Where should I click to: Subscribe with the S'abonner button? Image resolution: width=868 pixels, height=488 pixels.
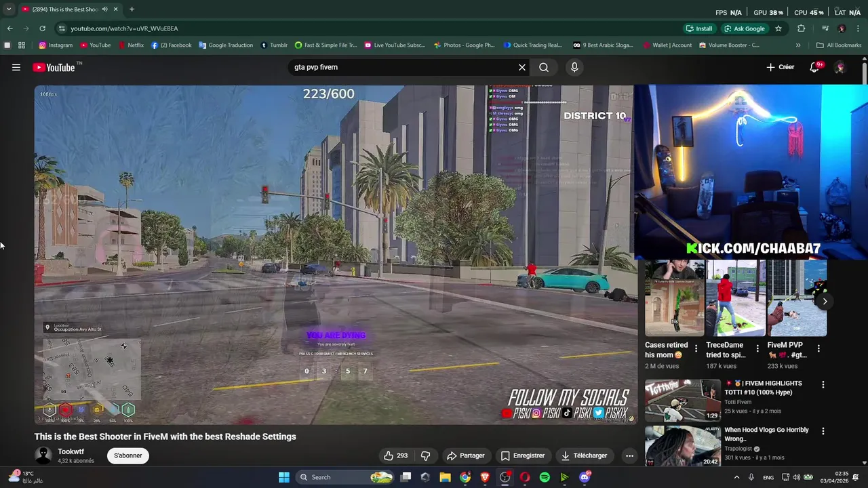point(128,455)
